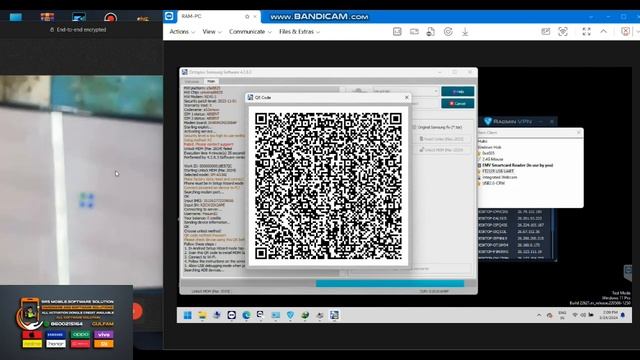Screen dimensions: 640x360
Task: Open TeamViewer icon on remote taskbar
Action: [232, 315]
